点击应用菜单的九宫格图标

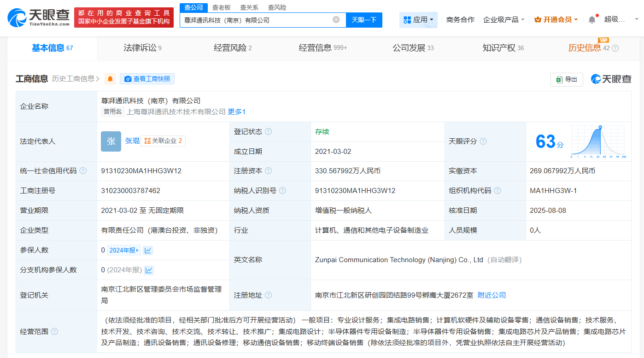click(x=406, y=20)
